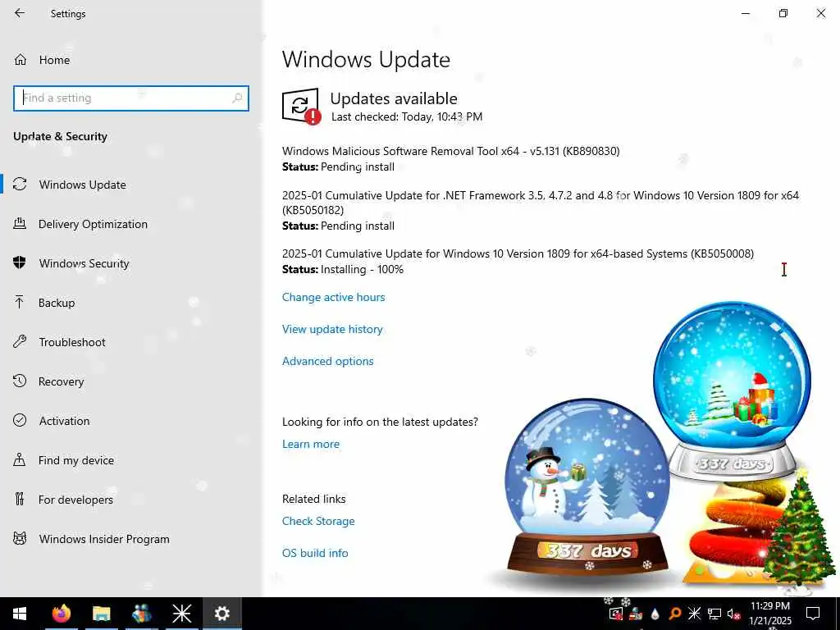Viewport: 840px width, 630px height.
Task: Click the Installing - 100% status text
Action: coord(362,269)
